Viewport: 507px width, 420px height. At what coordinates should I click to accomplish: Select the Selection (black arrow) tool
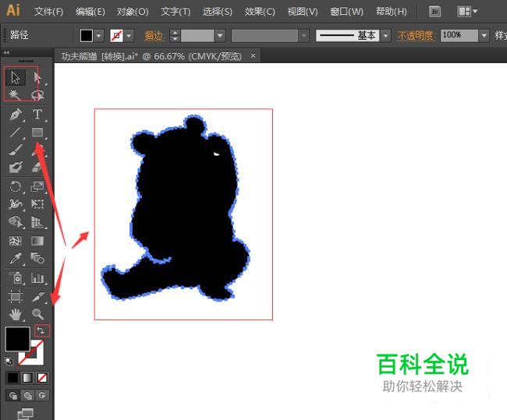[x=15, y=78]
